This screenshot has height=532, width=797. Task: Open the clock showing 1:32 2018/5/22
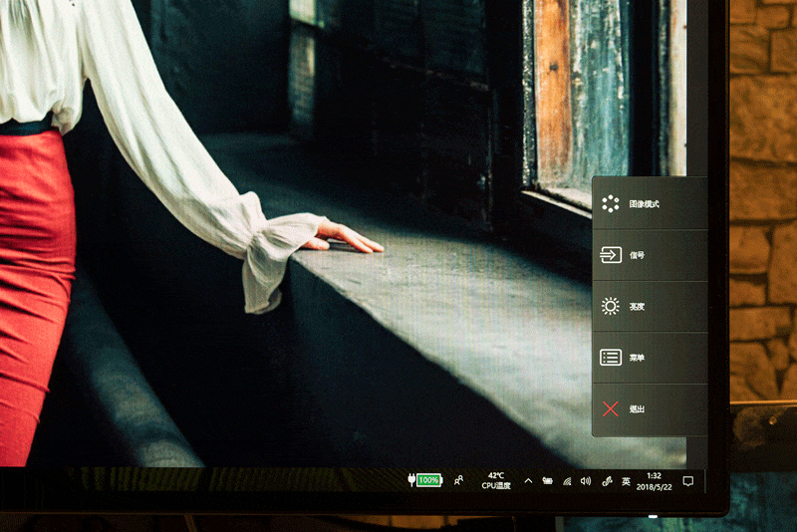pyautogui.click(x=655, y=481)
